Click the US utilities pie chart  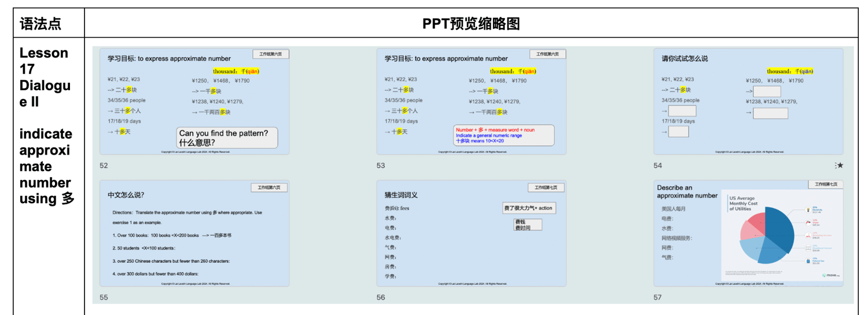tap(767, 236)
